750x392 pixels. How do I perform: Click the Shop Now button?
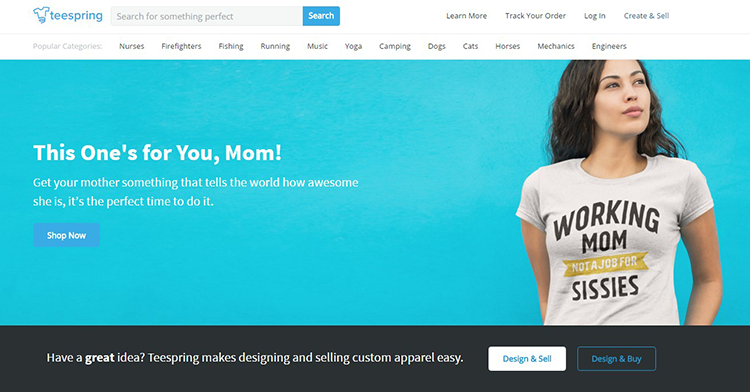[x=66, y=235]
